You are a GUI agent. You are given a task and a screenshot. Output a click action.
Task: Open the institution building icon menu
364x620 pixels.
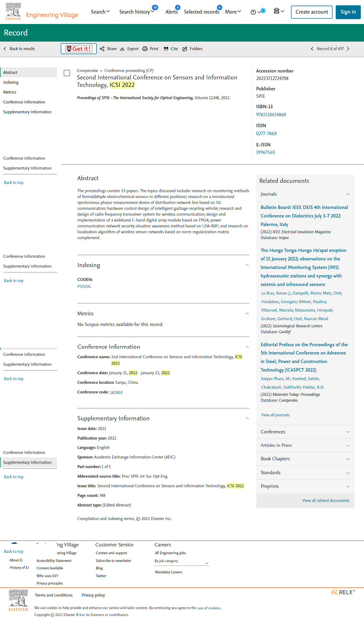[x=277, y=11]
